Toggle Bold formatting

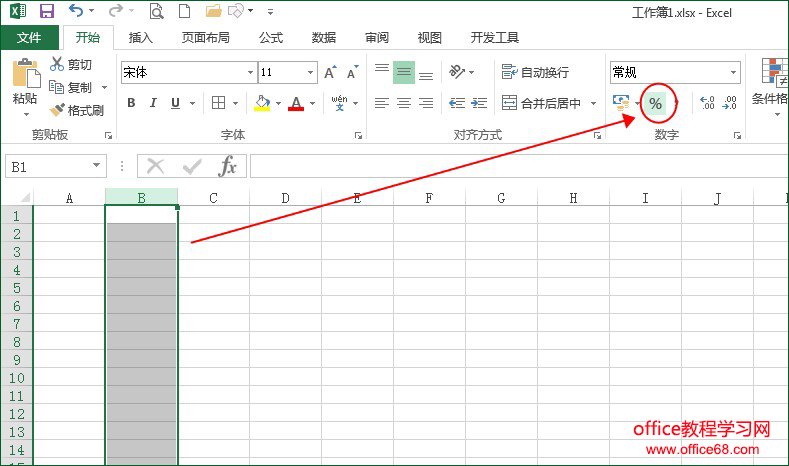(131, 103)
